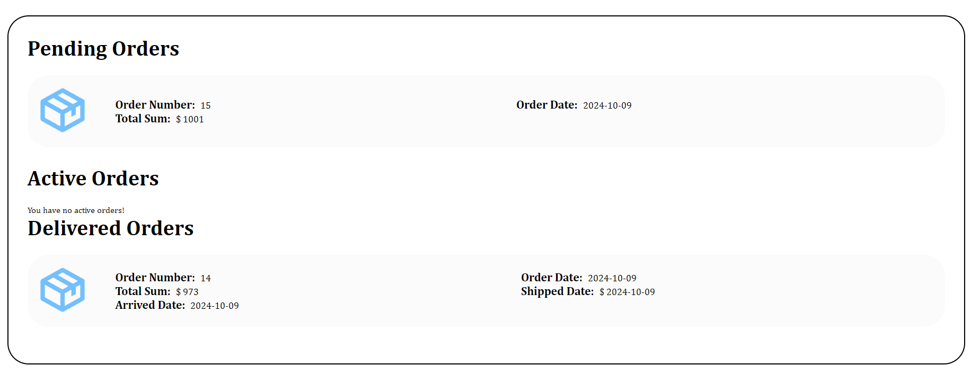Screen dimensions: 980x383
Task: Click the Arrived Date value 2024-10-09
Action: click(x=215, y=306)
